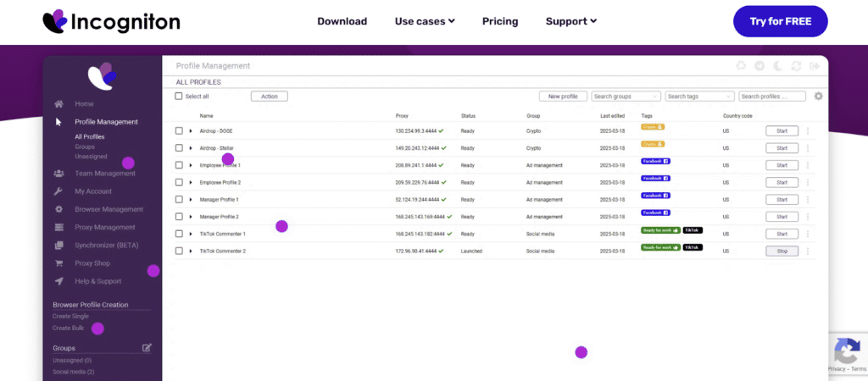Click the logout icon in header
The width and height of the screenshot is (868, 381).
click(x=815, y=66)
